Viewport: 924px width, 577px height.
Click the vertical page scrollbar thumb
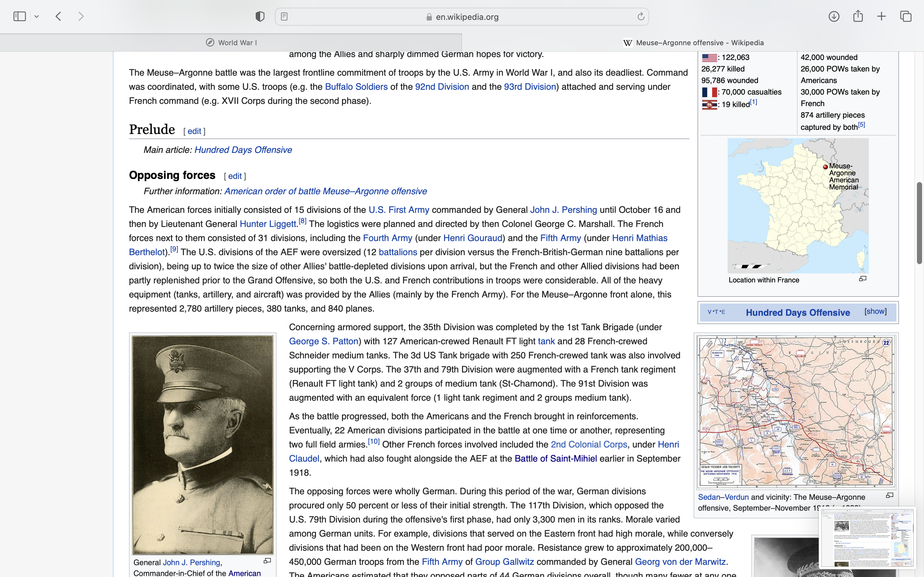tap(920, 223)
